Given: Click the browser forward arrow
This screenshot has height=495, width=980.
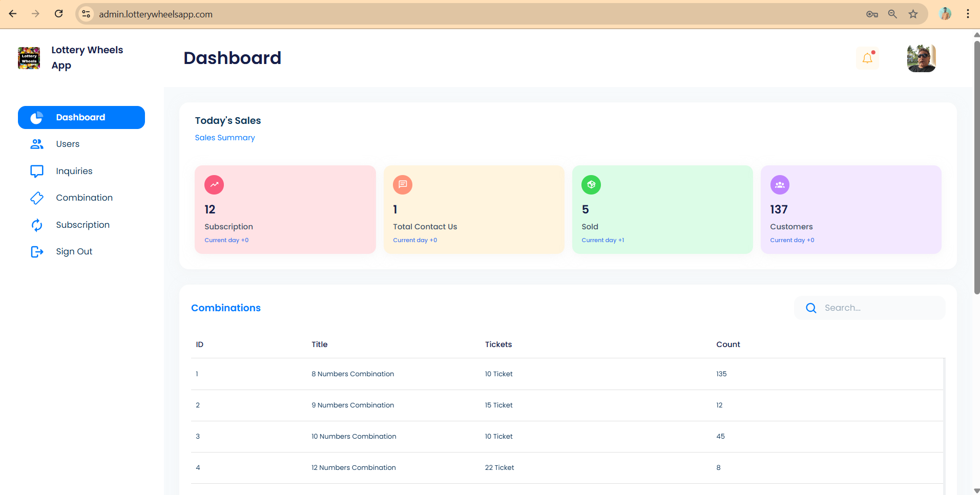Looking at the screenshot, I should point(35,14).
